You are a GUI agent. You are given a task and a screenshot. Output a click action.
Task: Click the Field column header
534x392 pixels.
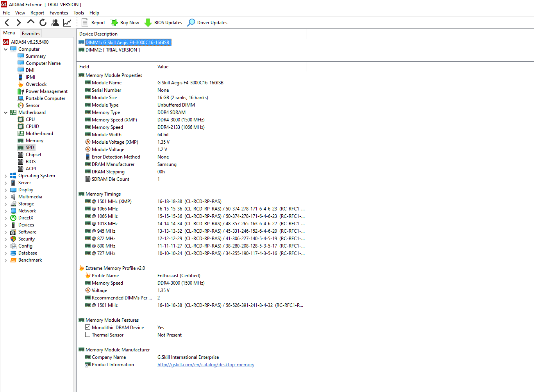(116, 67)
